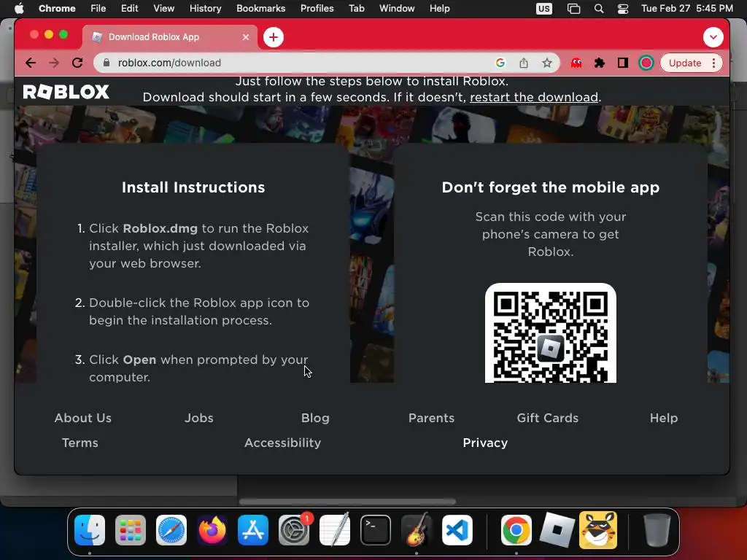Open the Tab menu
Screen dimensions: 747x560
click(356, 9)
